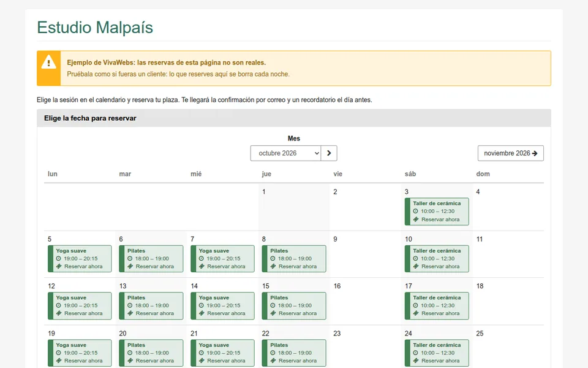This screenshot has width=588, height=368.
Task: Click day number 9 in the calendar
Action: 335,239
